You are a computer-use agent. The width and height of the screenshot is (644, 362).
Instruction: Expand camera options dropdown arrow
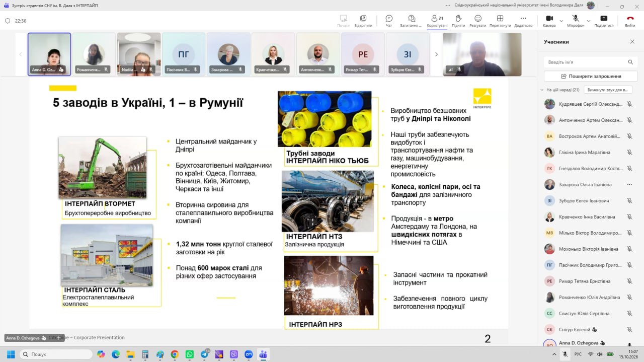point(561,21)
